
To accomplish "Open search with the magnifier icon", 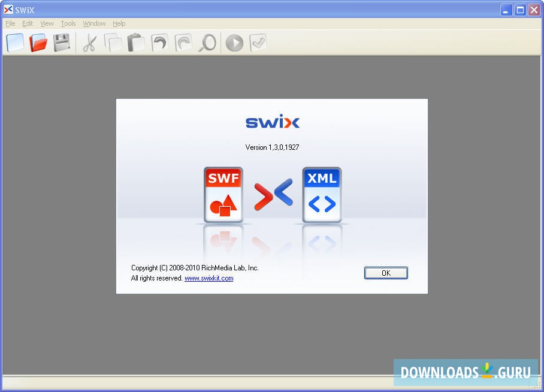I will pos(207,43).
